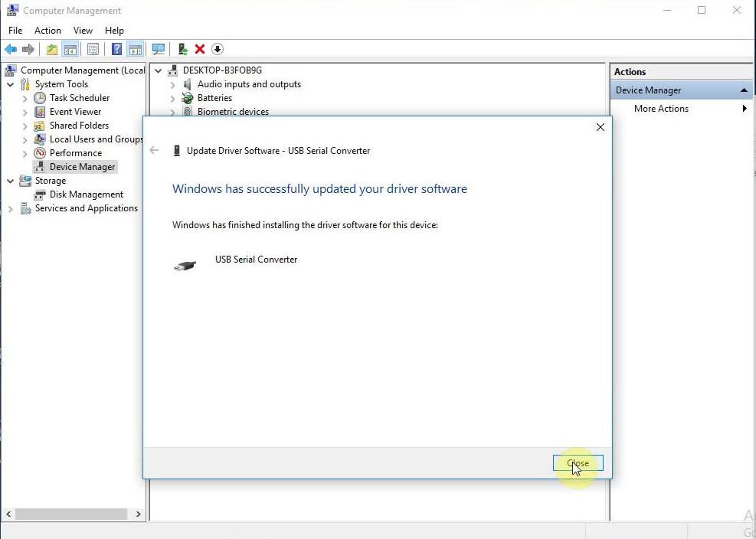Expand the Local Users and Groups node

click(x=25, y=140)
